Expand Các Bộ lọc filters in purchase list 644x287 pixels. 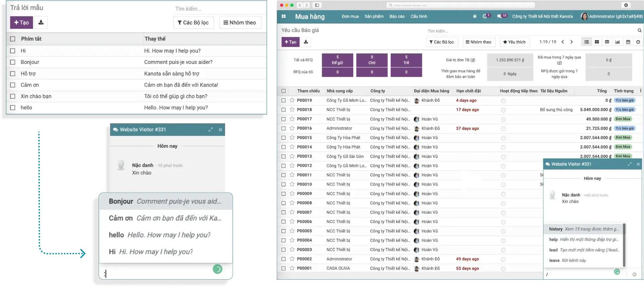[441, 42]
